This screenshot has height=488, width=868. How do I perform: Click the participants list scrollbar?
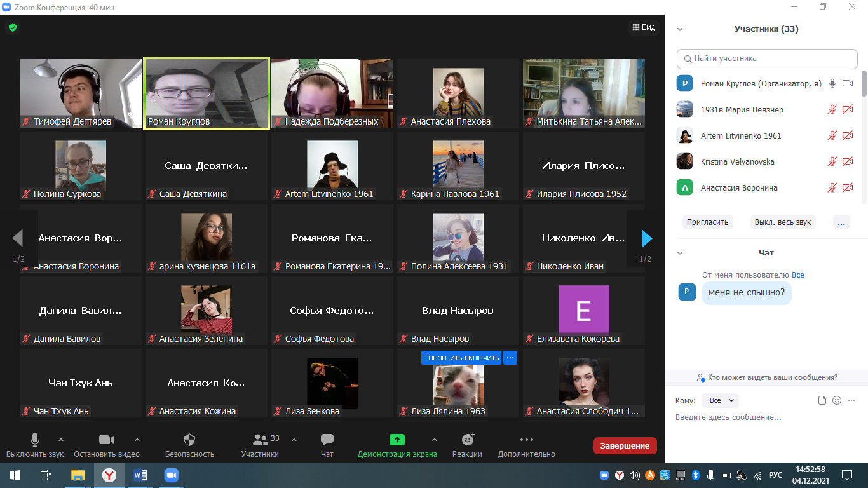[864, 83]
